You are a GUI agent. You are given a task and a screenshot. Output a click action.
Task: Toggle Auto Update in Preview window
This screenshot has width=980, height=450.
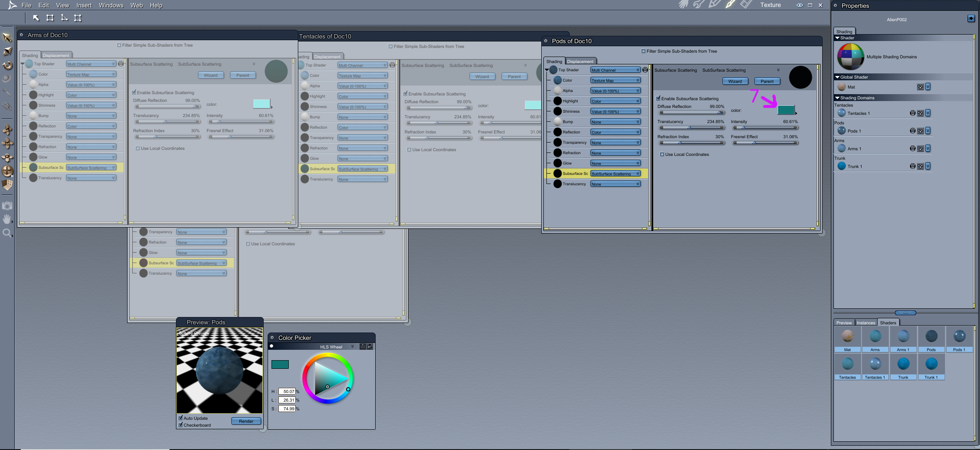181,418
